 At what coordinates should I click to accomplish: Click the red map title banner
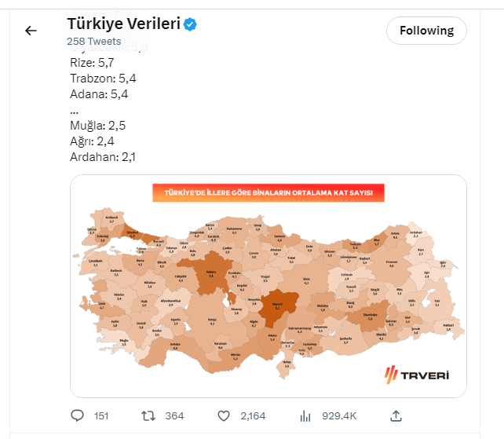click(x=268, y=193)
